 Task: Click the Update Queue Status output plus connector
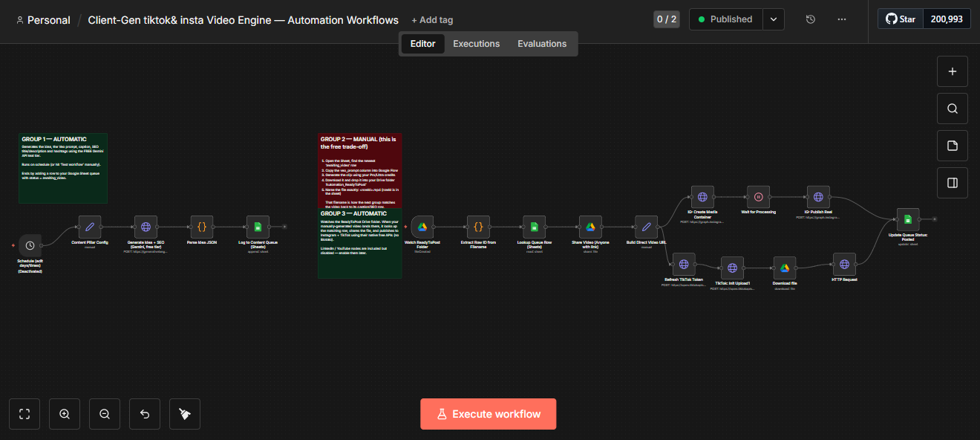(x=935, y=219)
